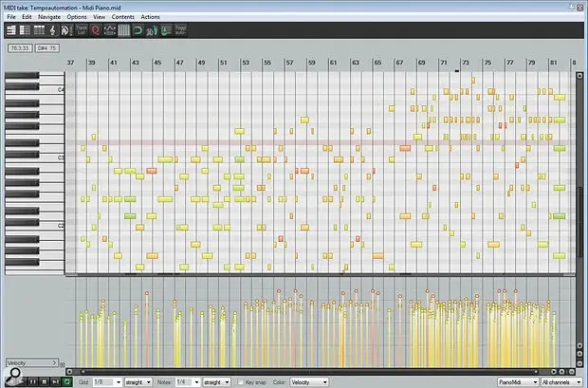The width and height of the screenshot is (588, 388).
Task: Open the All channels dropdown
Action: coord(561,382)
